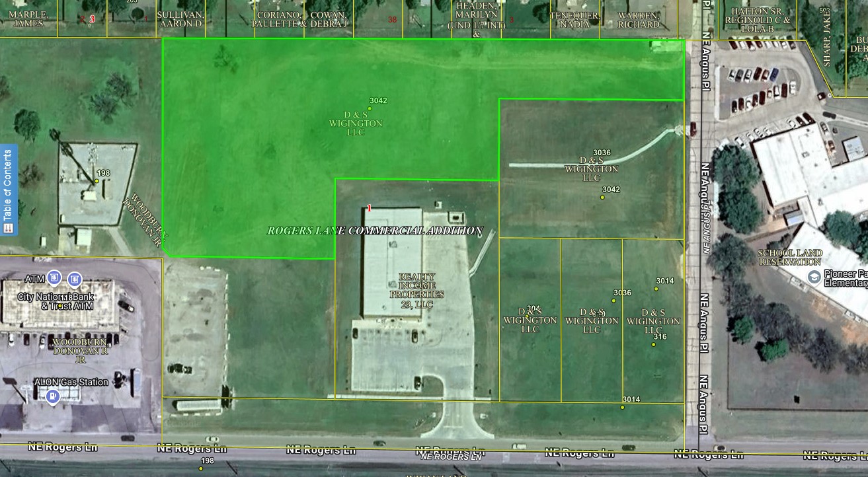Click the grid icon on the Table of Contents tab
This screenshot has width=868, height=477.
[x=8, y=228]
